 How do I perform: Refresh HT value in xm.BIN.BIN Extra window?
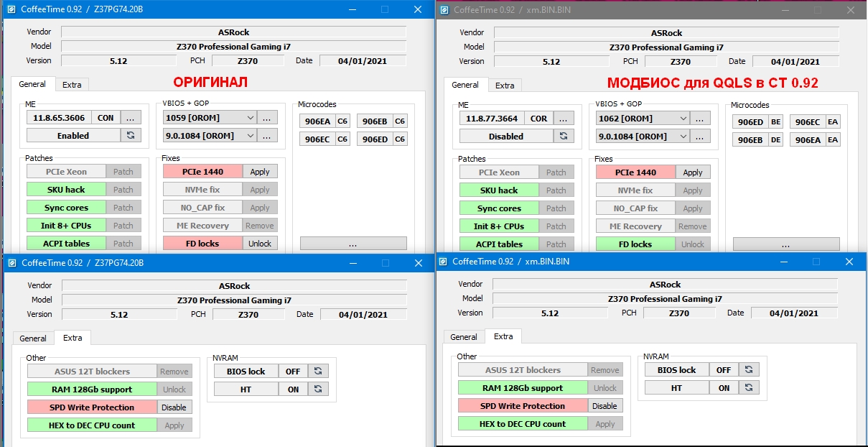click(749, 387)
